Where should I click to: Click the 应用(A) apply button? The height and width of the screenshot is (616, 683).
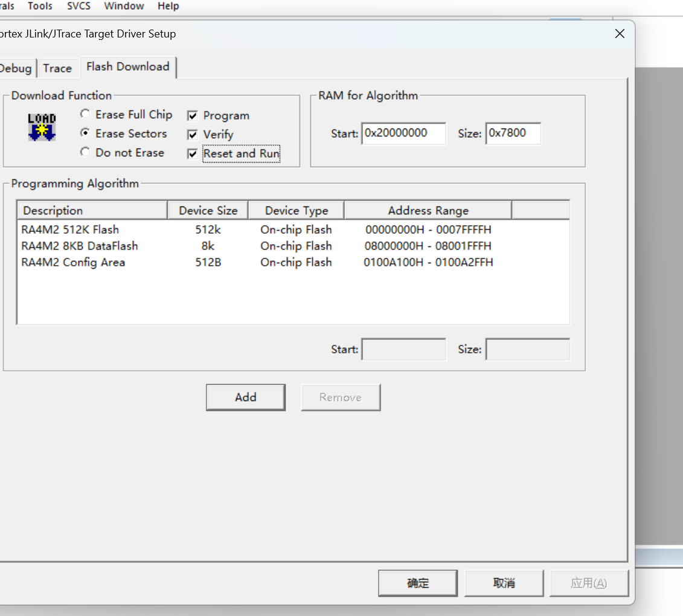pos(589,583)
